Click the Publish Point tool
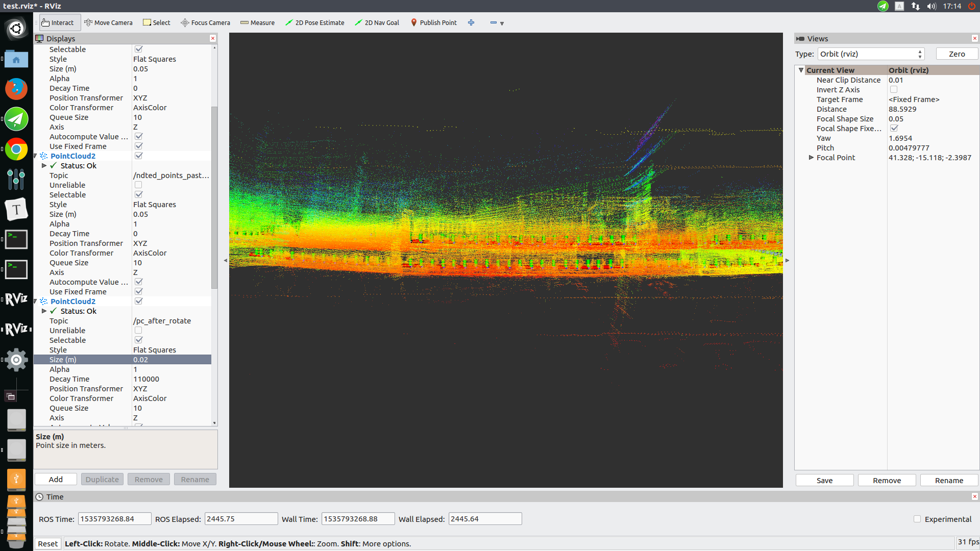Image resolution: width=980 pixels, height=551 pixels. 433,22
